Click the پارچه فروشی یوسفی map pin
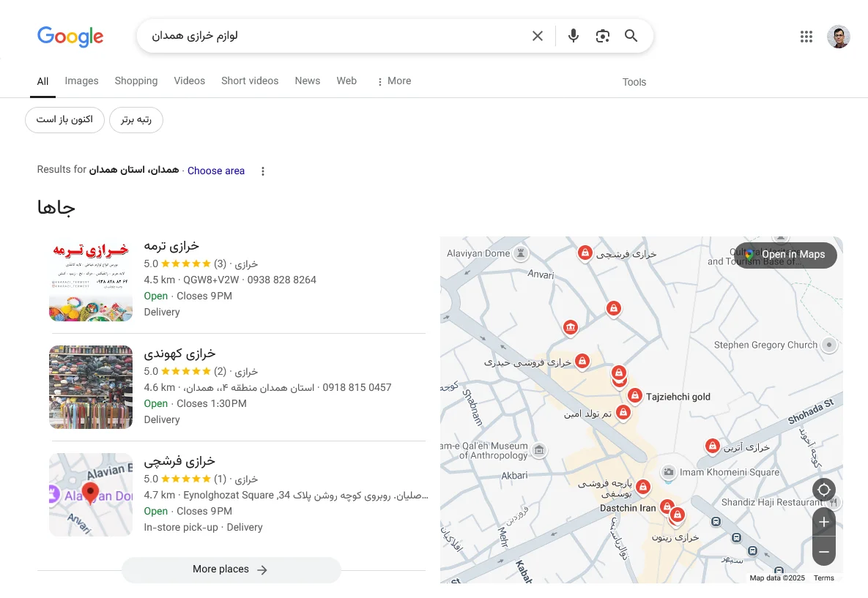The height and width of the screenshot is (598, 868). click(642, 487)
